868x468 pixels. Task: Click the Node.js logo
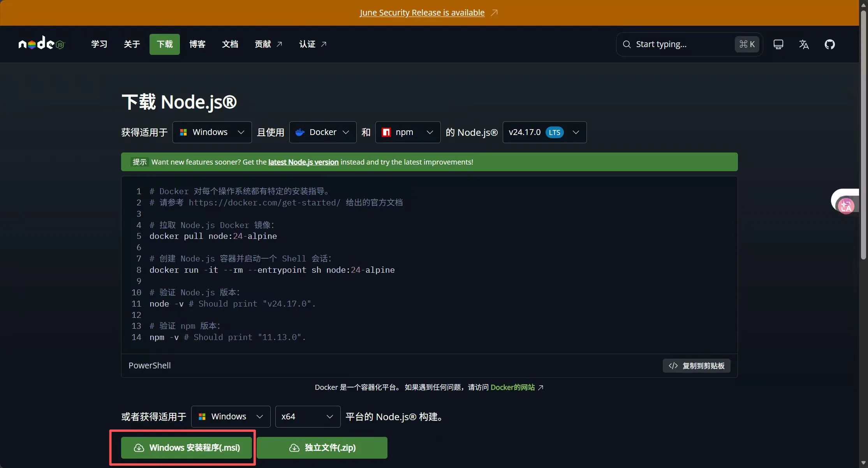pos(41,43)
